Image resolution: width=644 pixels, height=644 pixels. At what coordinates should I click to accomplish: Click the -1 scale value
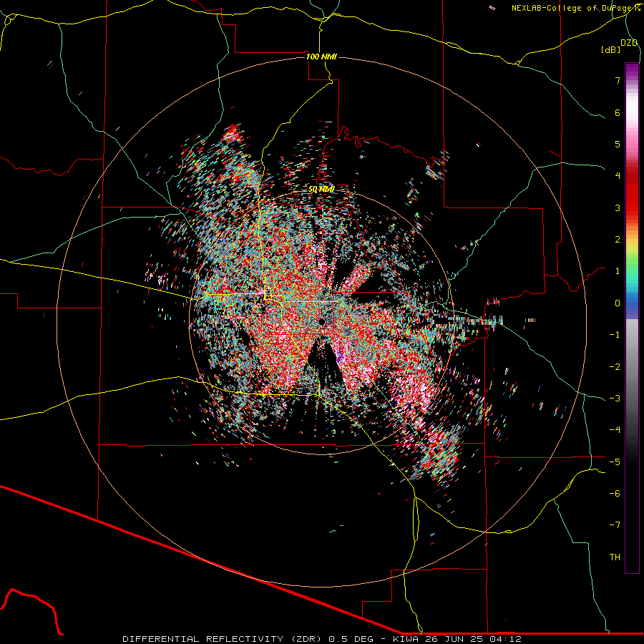[615, 335]
